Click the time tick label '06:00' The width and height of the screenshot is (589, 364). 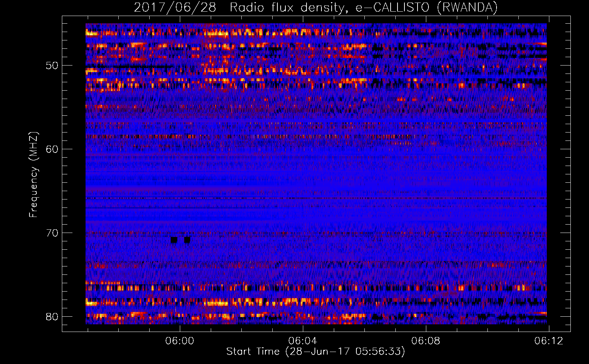[179, 341]
